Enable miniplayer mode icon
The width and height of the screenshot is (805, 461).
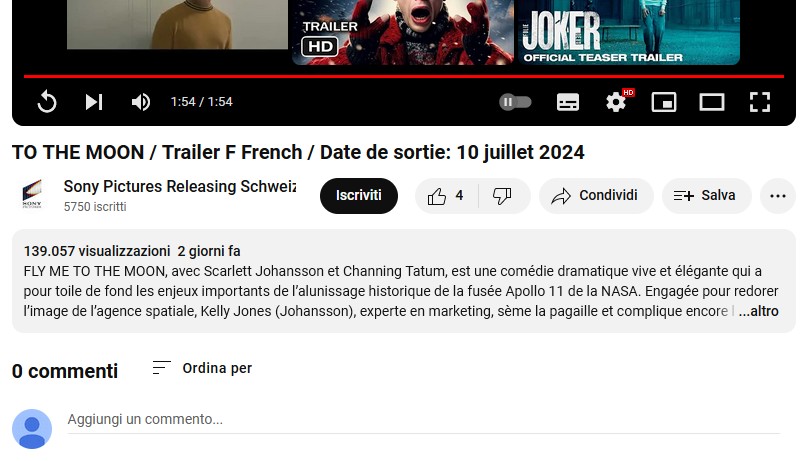coord(664,102)
